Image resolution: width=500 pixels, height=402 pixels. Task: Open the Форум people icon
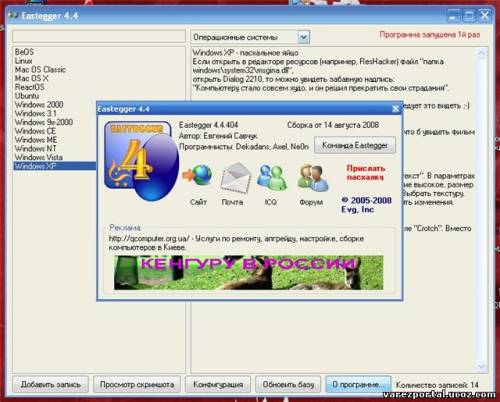click(x=313, y=178)
